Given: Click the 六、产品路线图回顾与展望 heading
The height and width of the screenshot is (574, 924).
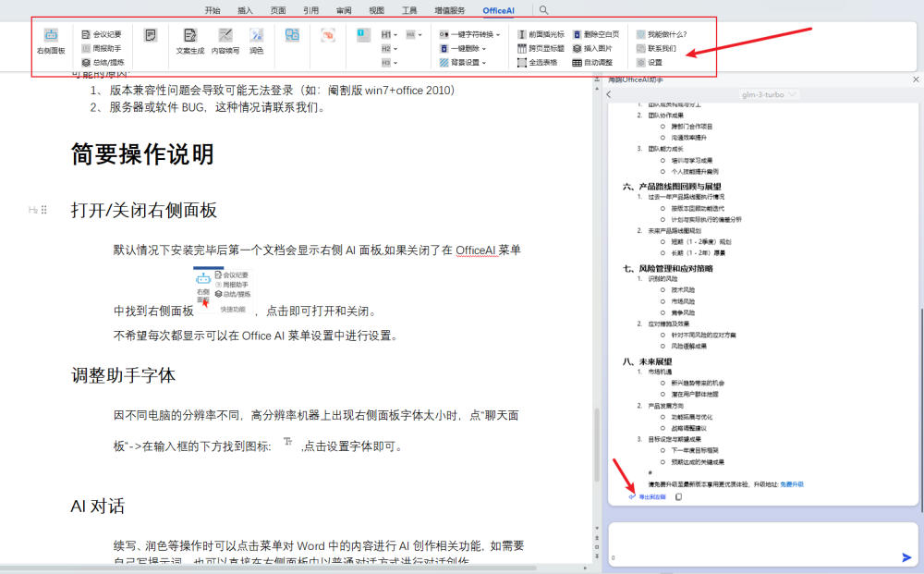Looking at the screenshot, I should (672, 186).
